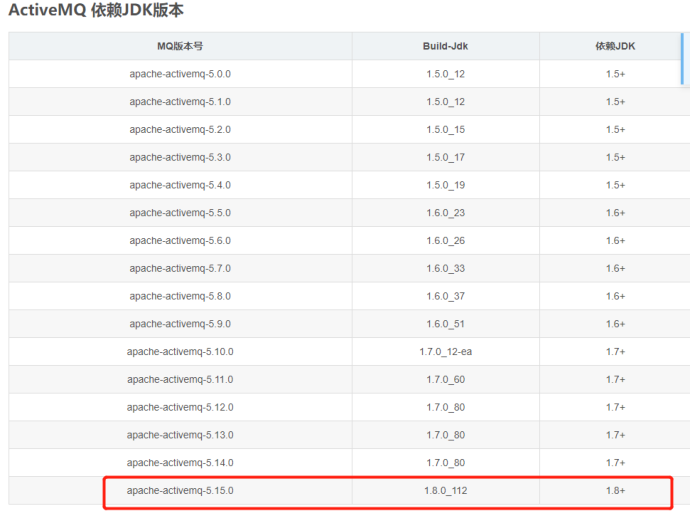Select the apache-activemq-5.13.0 cell
Screen dimensions: 690x511
coord(180,435)
